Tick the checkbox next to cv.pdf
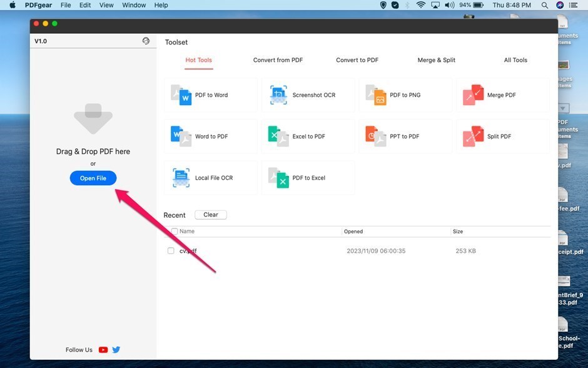The image size is (588, 368). coord(171,251)
